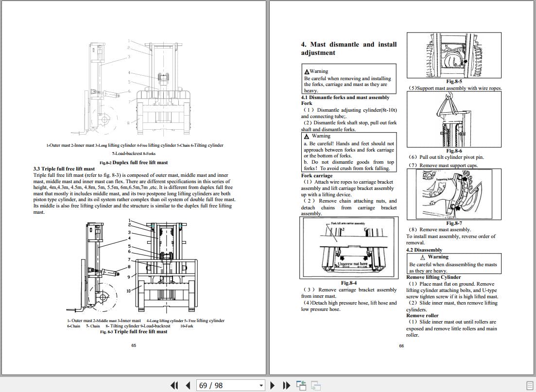
Task: Click the caption 'Fig. 8-3 Triple full free lift mast'
Action: click(x=134, y=331)
